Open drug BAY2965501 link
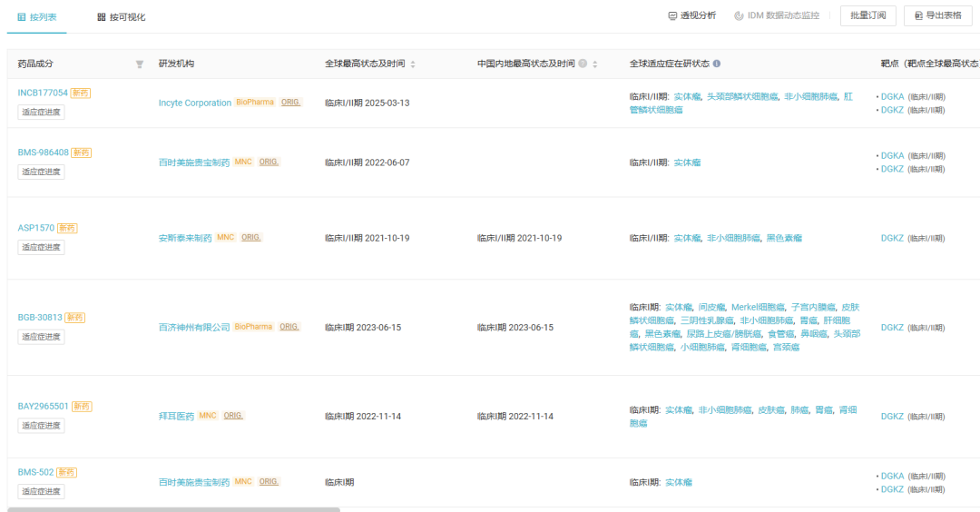This screenshot has width=980, height=512. (x=44, y=406)
